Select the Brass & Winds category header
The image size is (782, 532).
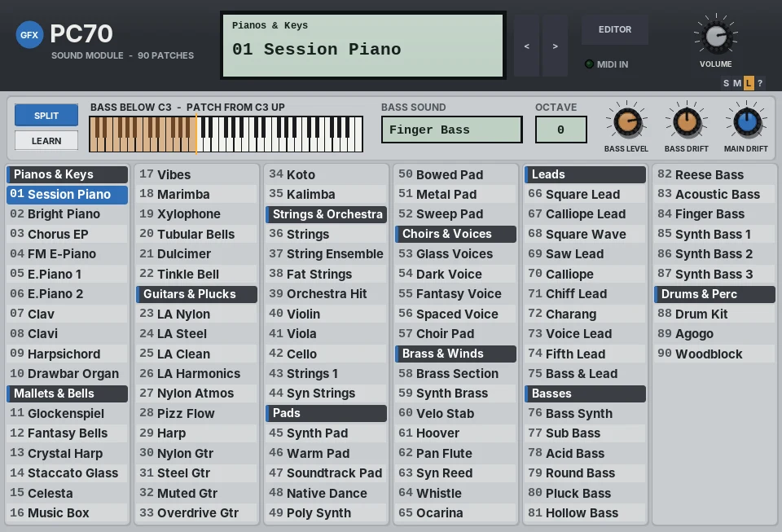click(456, 354)
